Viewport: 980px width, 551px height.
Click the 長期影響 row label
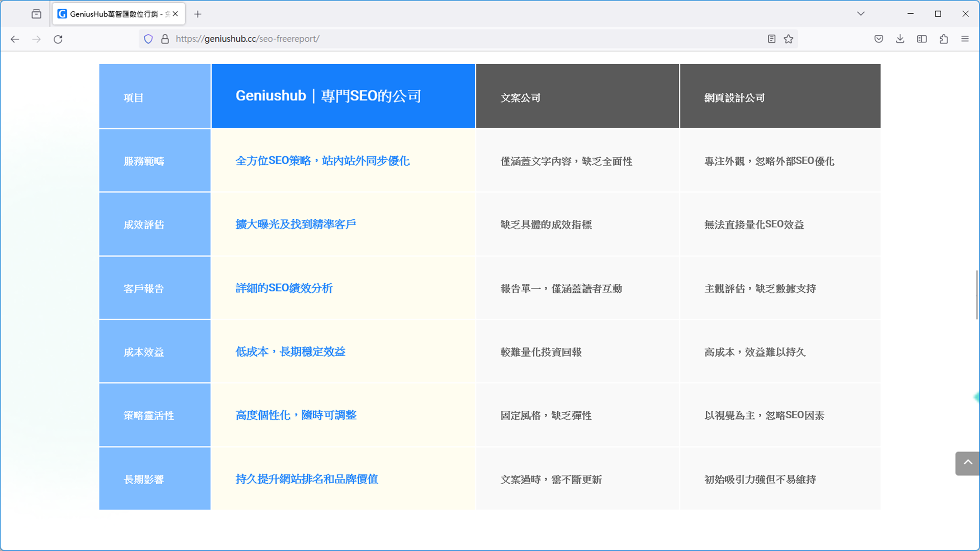pos(155,479)
